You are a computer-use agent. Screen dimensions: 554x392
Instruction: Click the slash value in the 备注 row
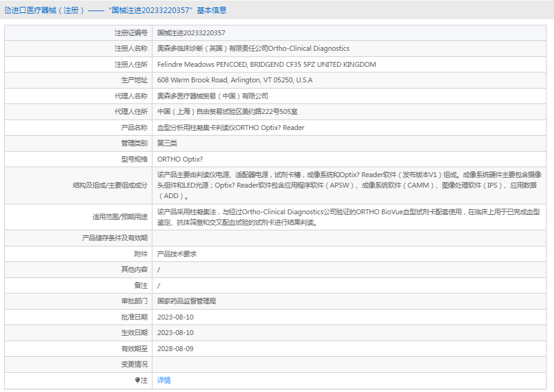point(159,285)
